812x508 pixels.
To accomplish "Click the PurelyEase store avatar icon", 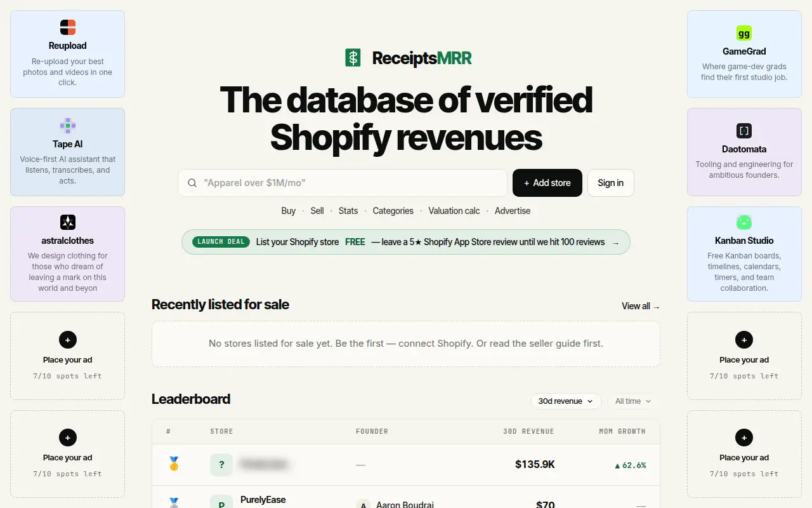I will click(221, 502).
